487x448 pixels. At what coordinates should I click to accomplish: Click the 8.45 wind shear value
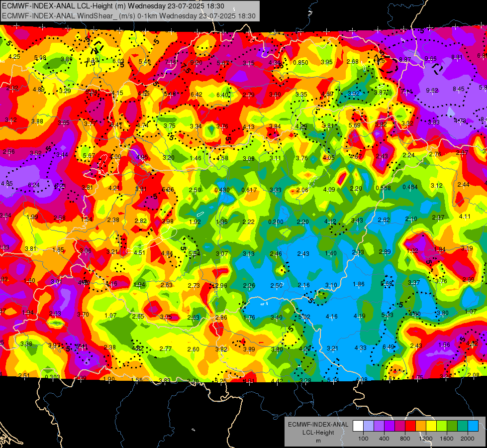point(459,89)
